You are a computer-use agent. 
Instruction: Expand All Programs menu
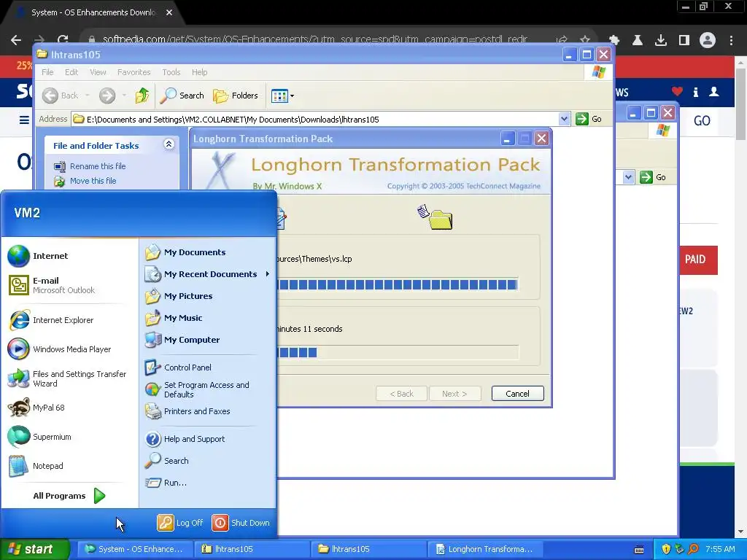[x=69, y=496]
